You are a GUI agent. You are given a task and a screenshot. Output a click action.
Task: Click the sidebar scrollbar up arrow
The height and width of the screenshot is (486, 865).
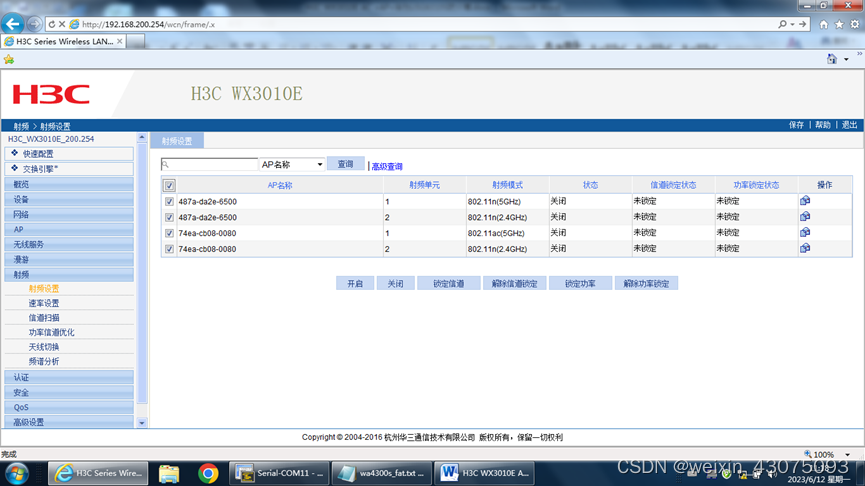[142, 137]
